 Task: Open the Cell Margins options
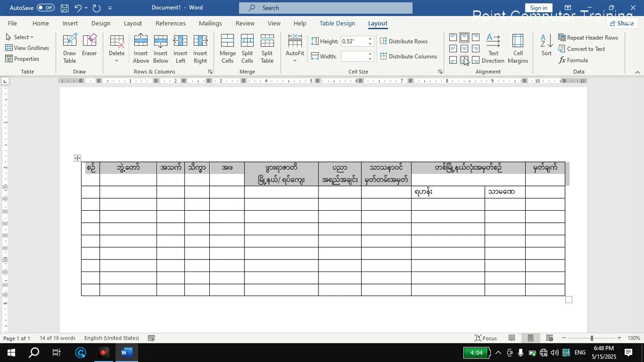pos(518,49)
